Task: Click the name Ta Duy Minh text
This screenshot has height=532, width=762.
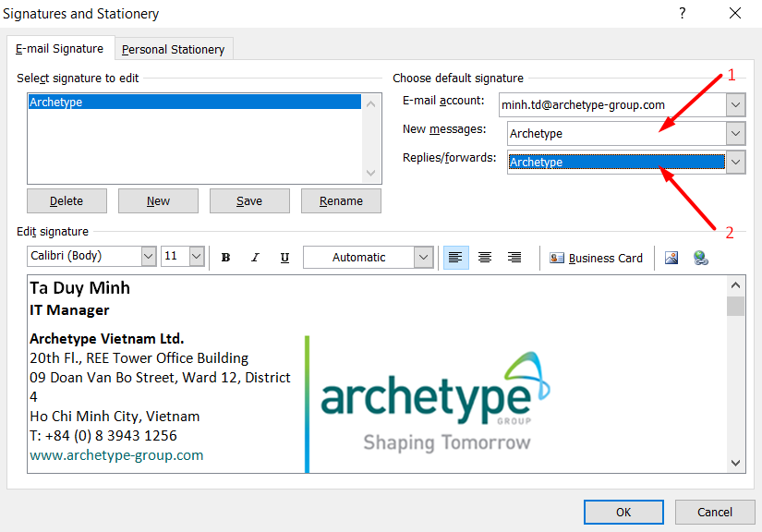Action: 79,288
